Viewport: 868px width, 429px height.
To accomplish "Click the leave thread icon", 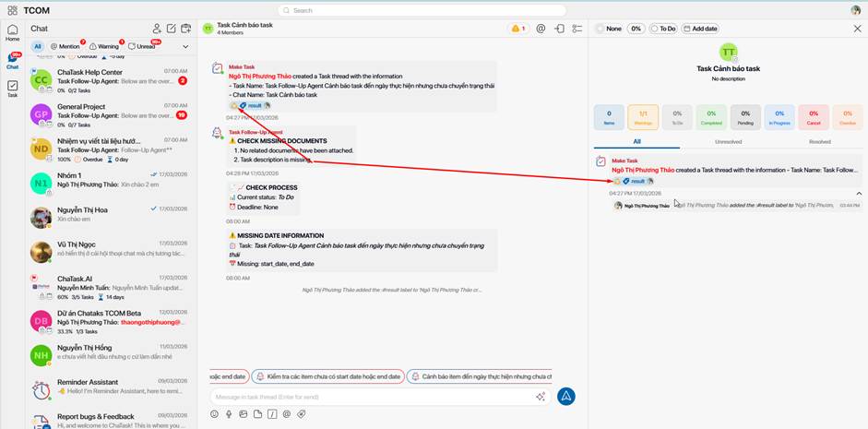I will coord(559,29).
